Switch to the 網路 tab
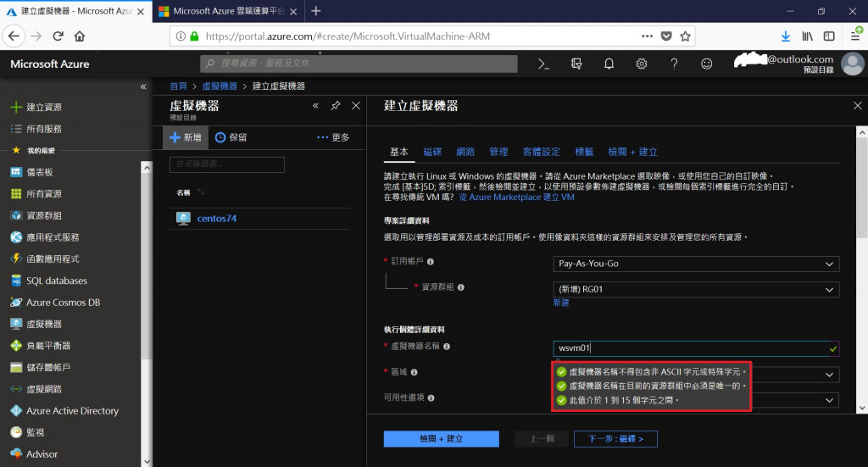Screen dimensions: 868x467 (x=465, y=152)
